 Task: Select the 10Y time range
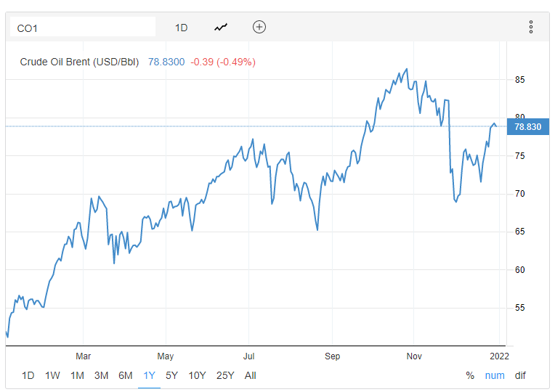point(197,375)
